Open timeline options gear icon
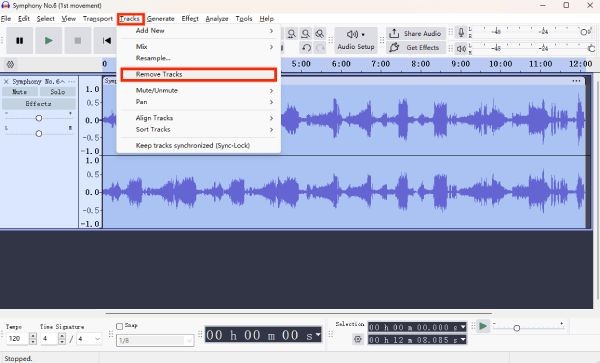600x363 pixels. pos(10,64)
